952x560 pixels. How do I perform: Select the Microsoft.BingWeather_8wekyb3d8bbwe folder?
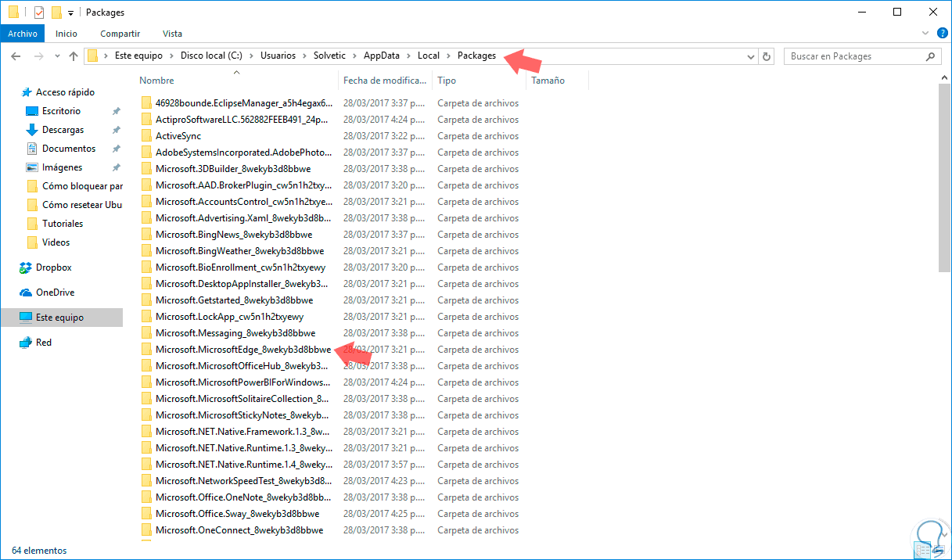(239, 251)
